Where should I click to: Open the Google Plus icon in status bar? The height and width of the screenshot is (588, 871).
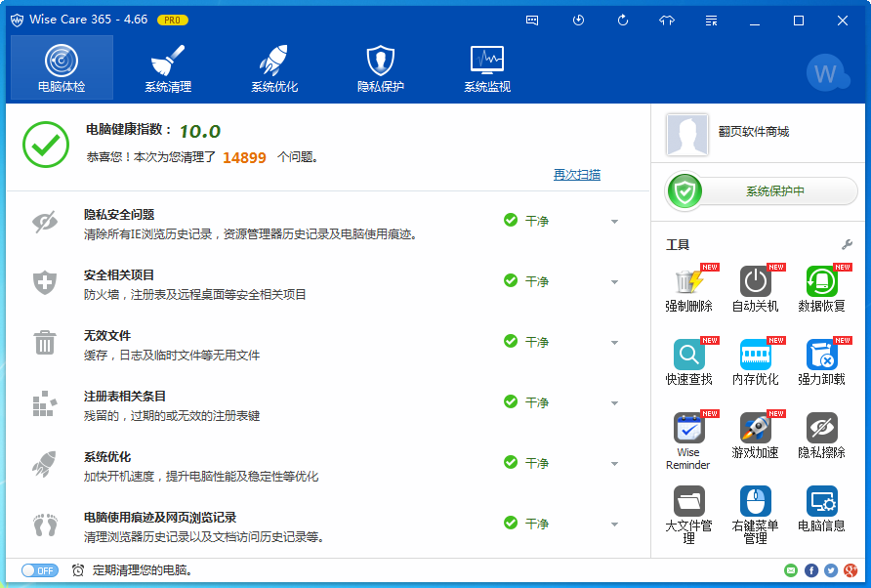[850, 570]
